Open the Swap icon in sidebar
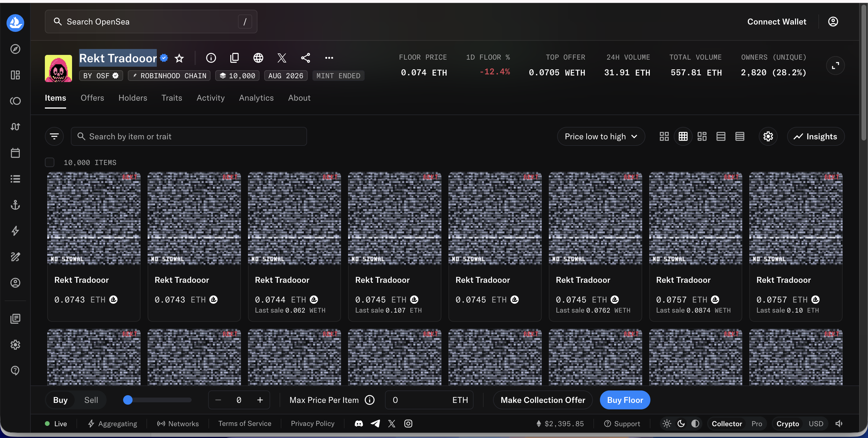868x438 pixels. click(15, 127)
